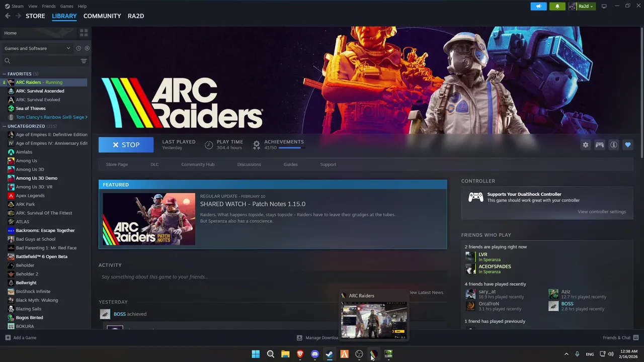Click the patch notes featured thumbnail

coord(149,219)
